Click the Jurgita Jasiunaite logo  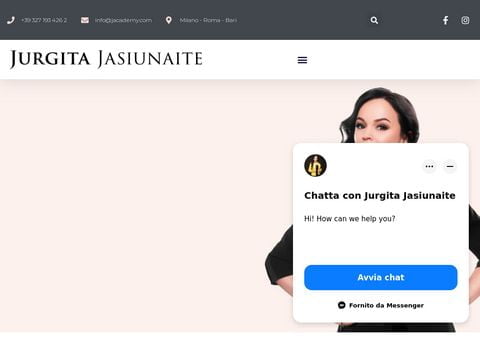coord(106,59)
